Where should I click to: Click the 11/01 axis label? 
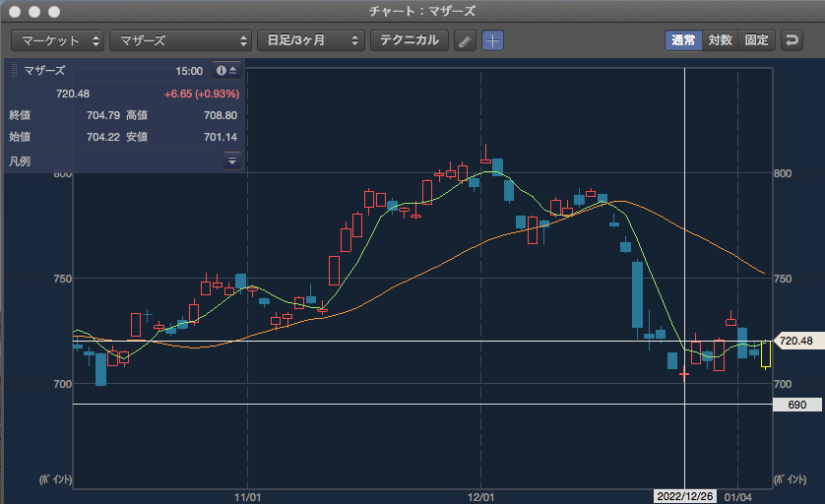click(x=247, y=497)
